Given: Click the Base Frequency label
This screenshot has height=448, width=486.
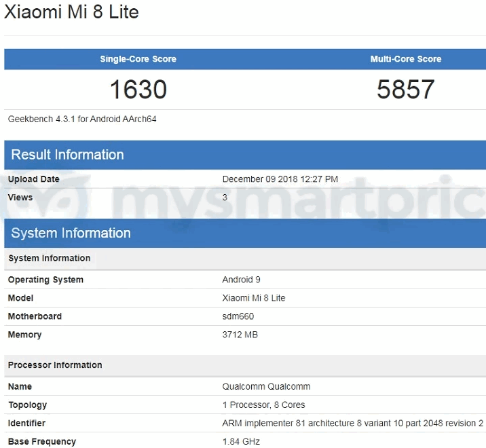Looking at the screenshot, I should (x=42, y=441).
